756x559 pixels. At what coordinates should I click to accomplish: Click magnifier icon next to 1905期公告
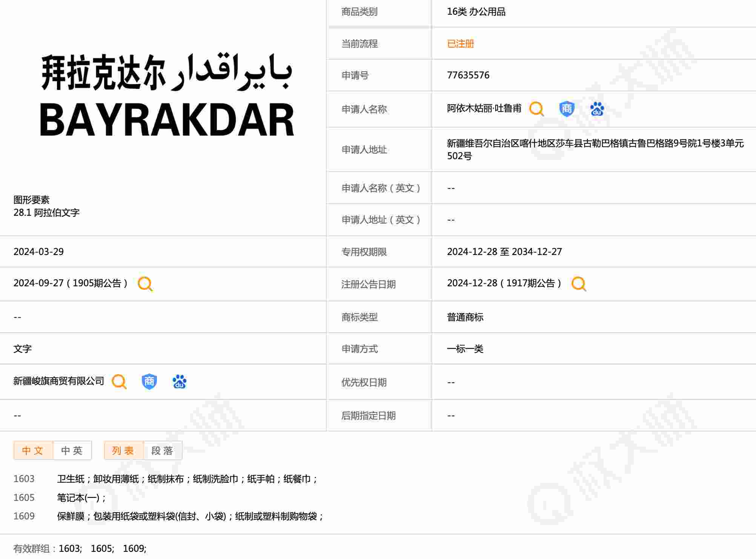coord(145,284)
